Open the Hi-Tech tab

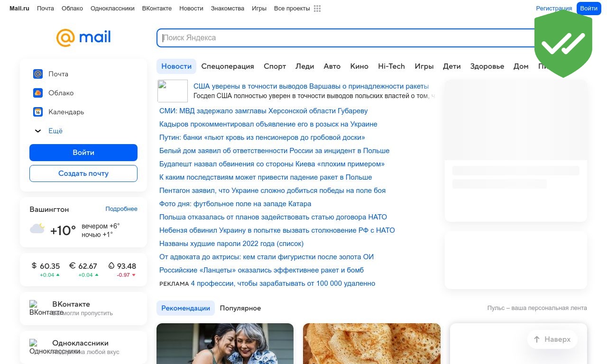coord(391,66)
